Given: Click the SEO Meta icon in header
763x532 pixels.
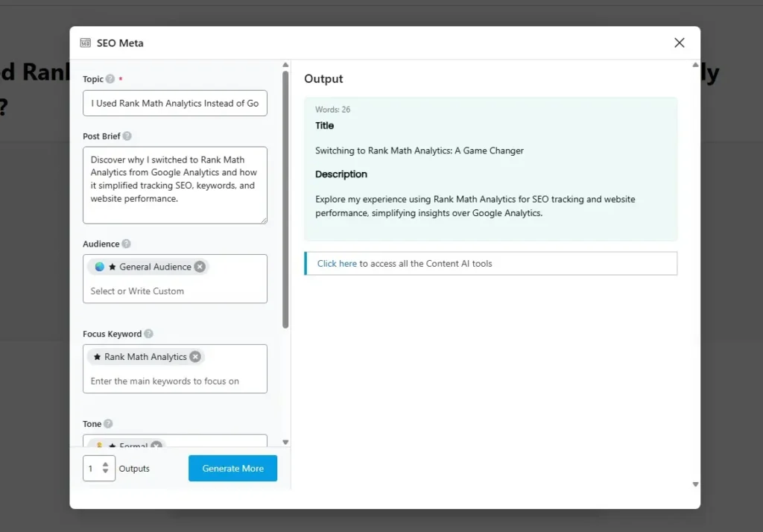Looking at the screenshot, I should [x=86, y=43].
